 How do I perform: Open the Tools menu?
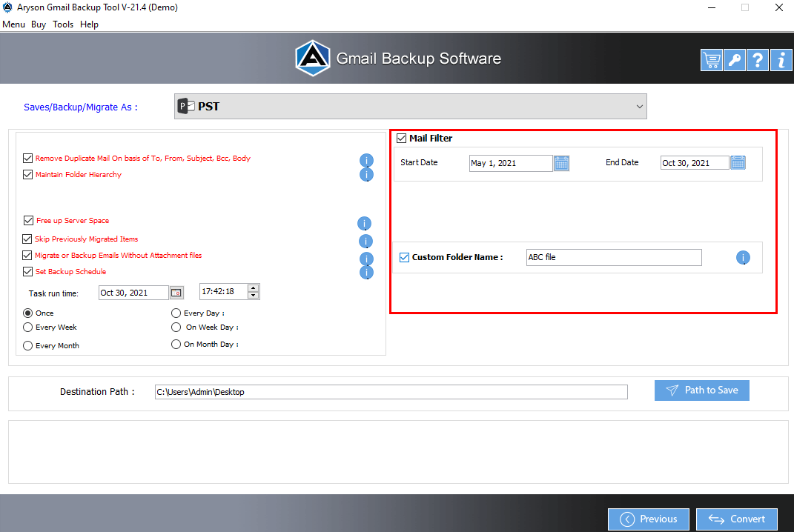pos(63,24)
